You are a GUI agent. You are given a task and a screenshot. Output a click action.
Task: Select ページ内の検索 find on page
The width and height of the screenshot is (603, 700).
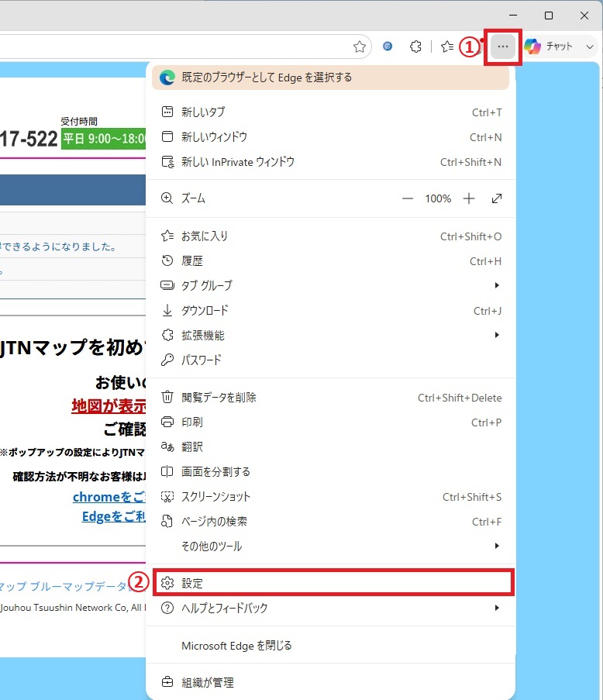331,522
